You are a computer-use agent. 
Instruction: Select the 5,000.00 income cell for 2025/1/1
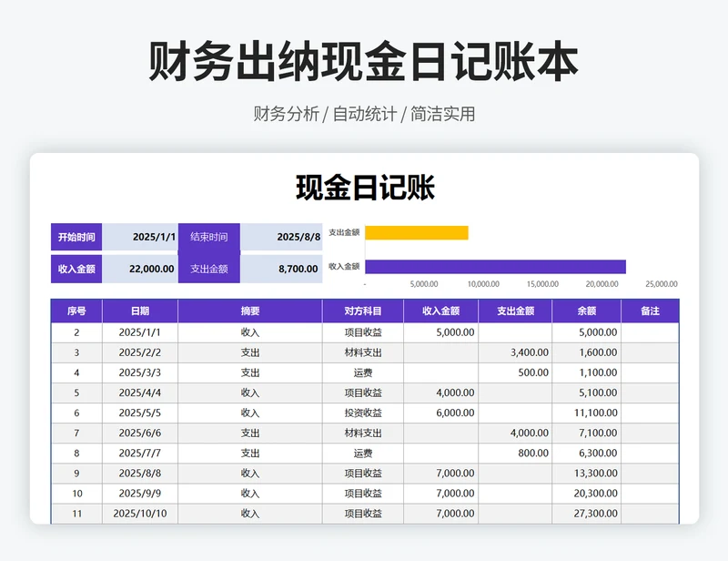tap(441, 332)
